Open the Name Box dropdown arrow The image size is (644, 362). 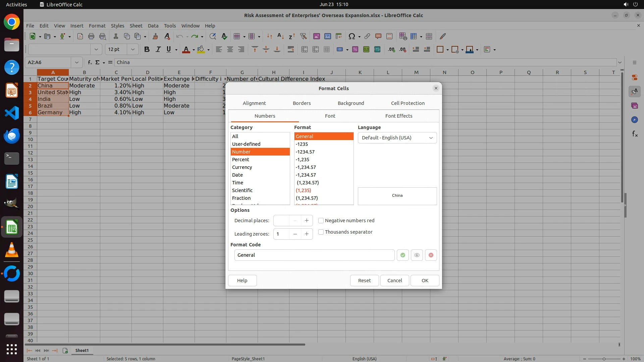coord(77,62)
